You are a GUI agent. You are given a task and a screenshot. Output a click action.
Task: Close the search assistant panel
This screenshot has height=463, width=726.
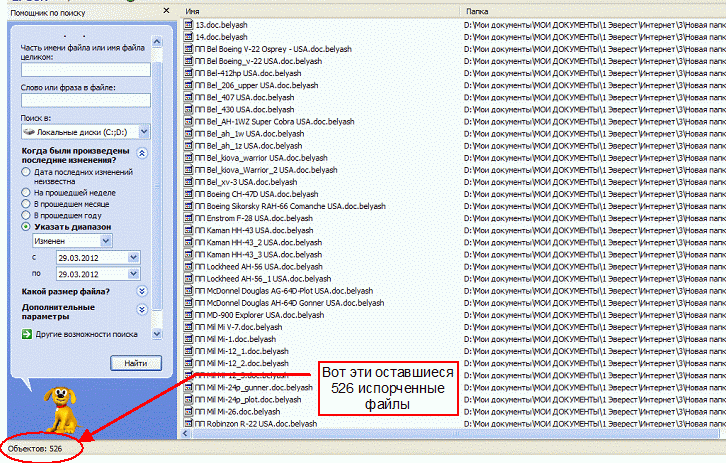click(x=168, y=9)
